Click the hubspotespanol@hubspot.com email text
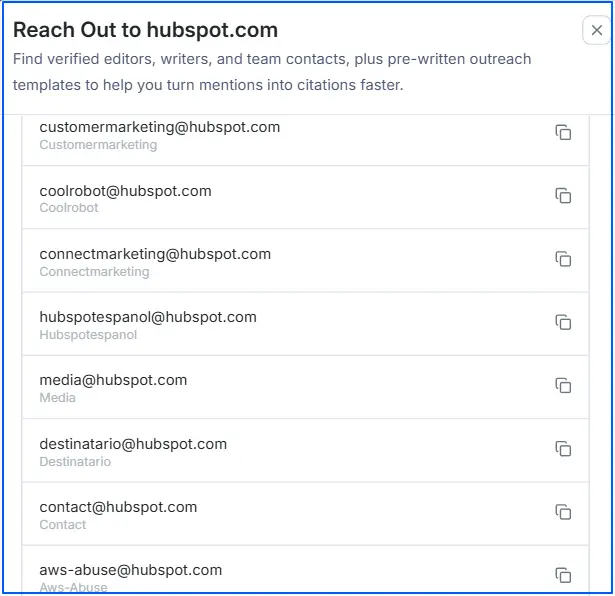The image size is (615, 596). coord(148,317)
